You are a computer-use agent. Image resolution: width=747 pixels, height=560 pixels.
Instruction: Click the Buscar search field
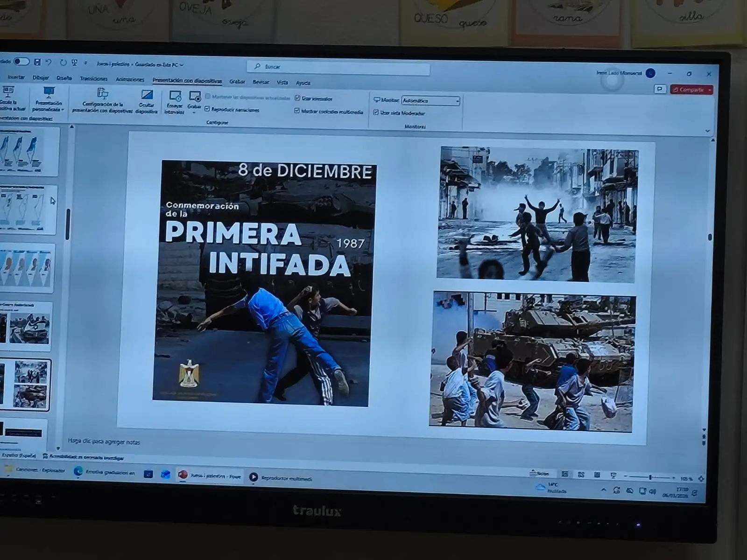[x=338, y=67]
